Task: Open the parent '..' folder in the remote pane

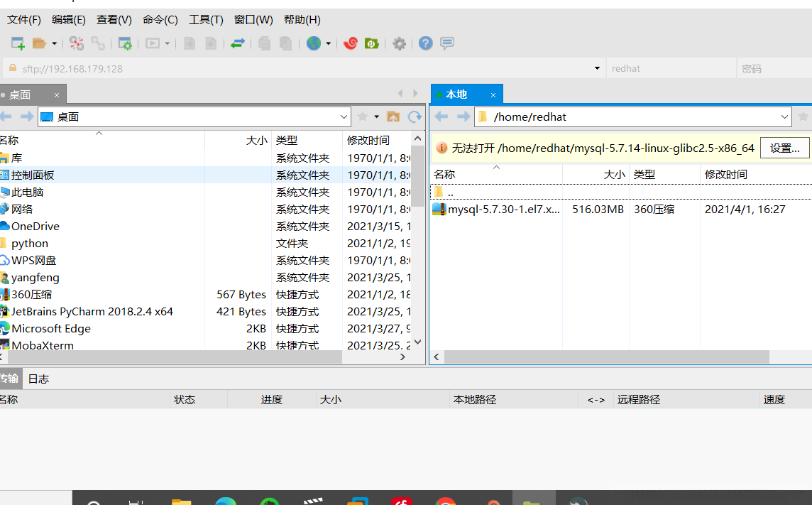Action: click(x=621, y=192)
